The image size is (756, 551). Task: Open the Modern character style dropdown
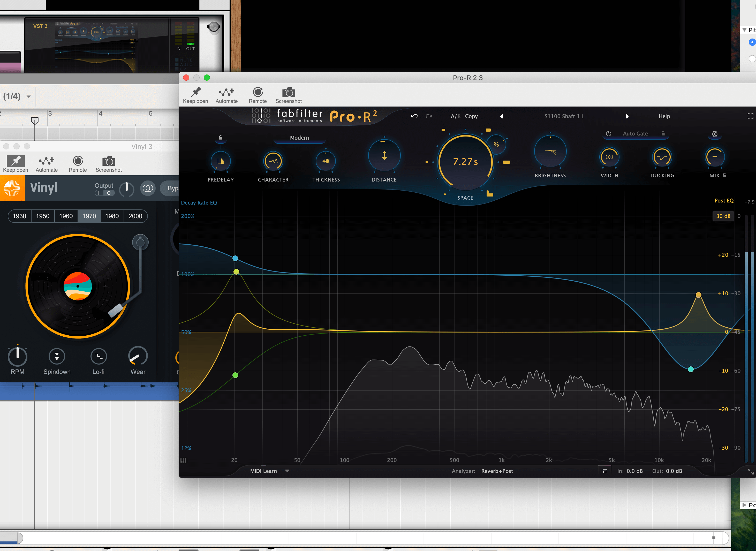pyautogui.click(x=299, y=138)
